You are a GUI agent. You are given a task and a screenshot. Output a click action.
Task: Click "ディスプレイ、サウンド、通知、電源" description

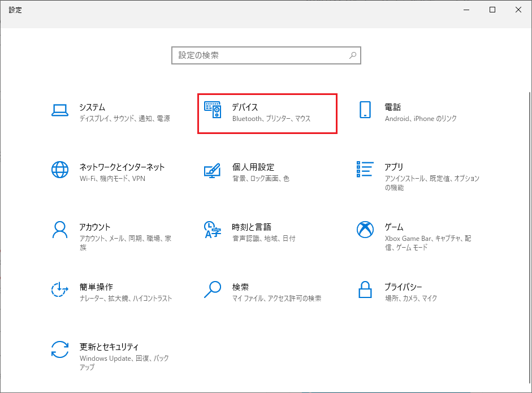coord(124,118)
